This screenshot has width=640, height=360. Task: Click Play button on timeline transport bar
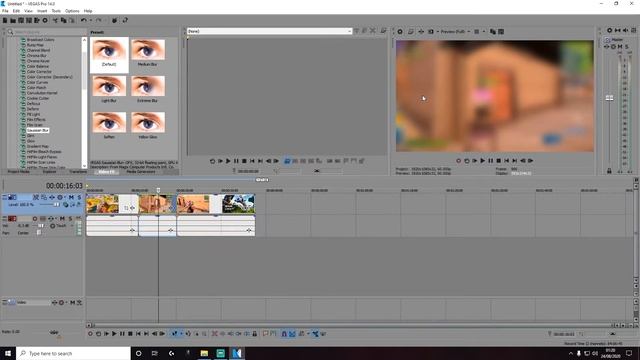pyautogui.click(x=114, y=334)
